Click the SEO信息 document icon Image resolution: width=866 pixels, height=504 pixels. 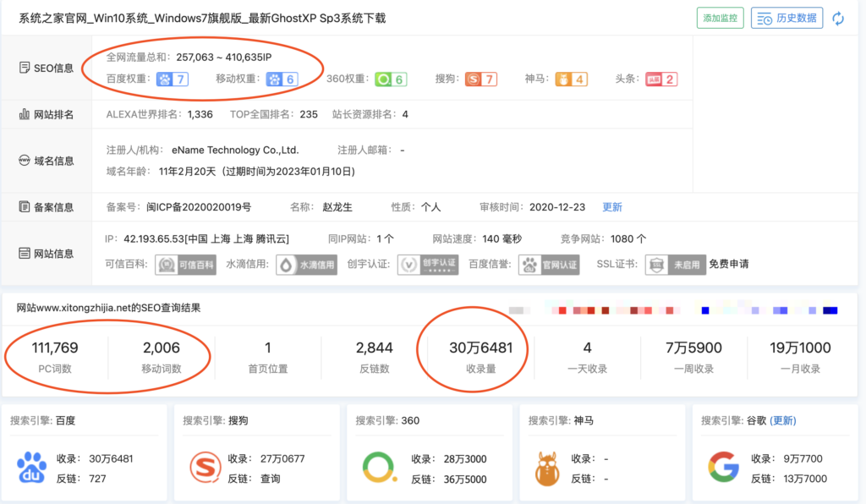coord(25,68)
